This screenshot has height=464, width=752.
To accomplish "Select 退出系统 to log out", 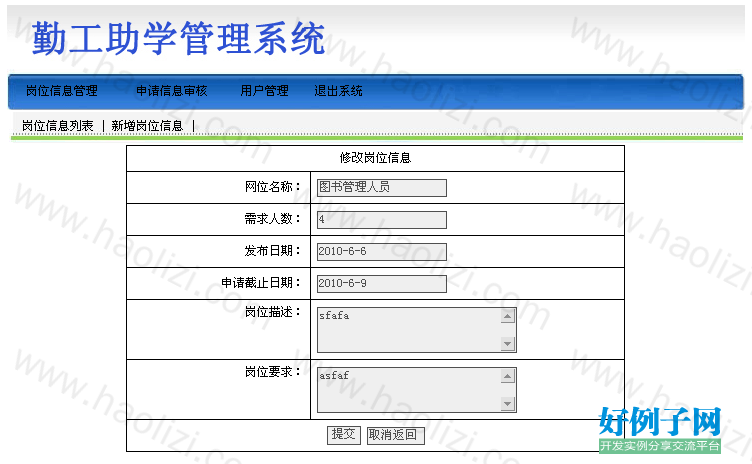I will coord(338,91).
